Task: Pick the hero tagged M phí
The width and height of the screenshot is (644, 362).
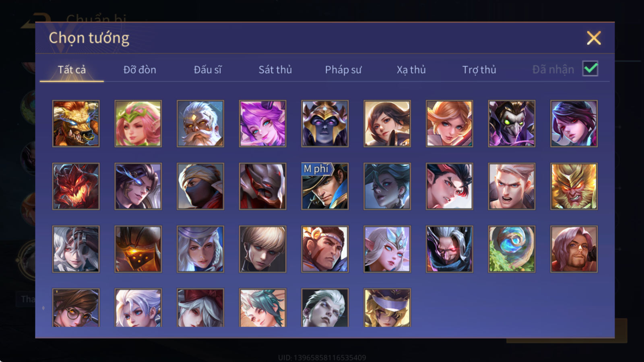Action: (325, 186)
